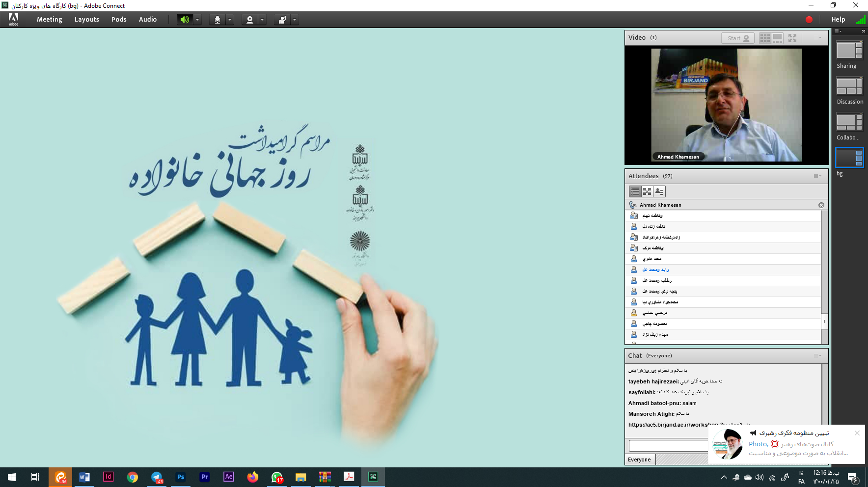Screen dimensions: 868x487
Task: Open the Meeting menu
Action: [49, 20]
